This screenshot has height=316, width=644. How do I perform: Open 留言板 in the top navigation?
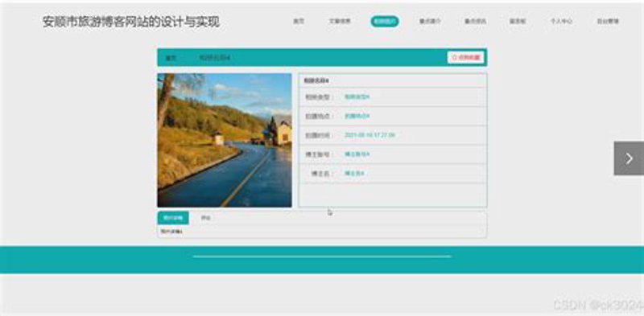click(x=518, y=22)
